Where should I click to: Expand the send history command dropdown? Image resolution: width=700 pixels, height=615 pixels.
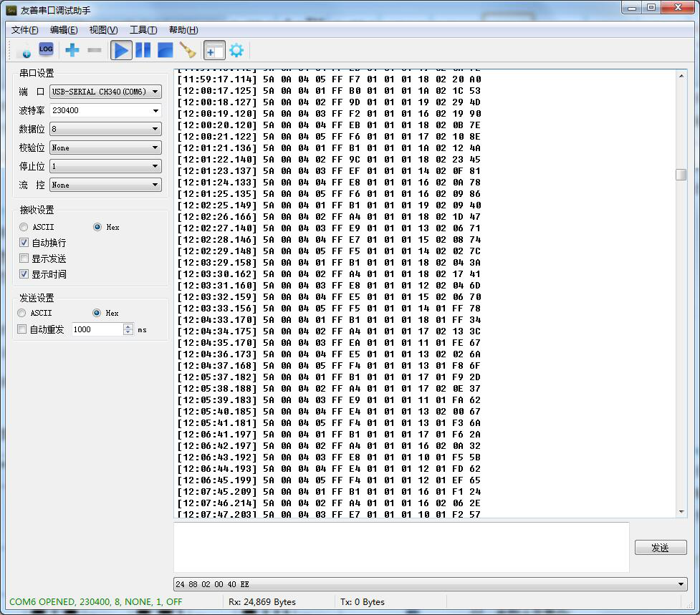pyautogui.click(x=681, y=584)
